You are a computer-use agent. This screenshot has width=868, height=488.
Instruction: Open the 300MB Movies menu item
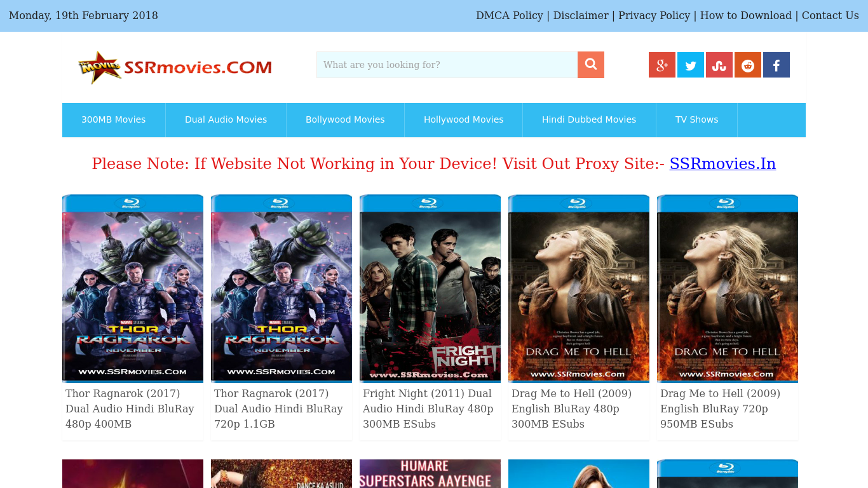pos(114,119)
